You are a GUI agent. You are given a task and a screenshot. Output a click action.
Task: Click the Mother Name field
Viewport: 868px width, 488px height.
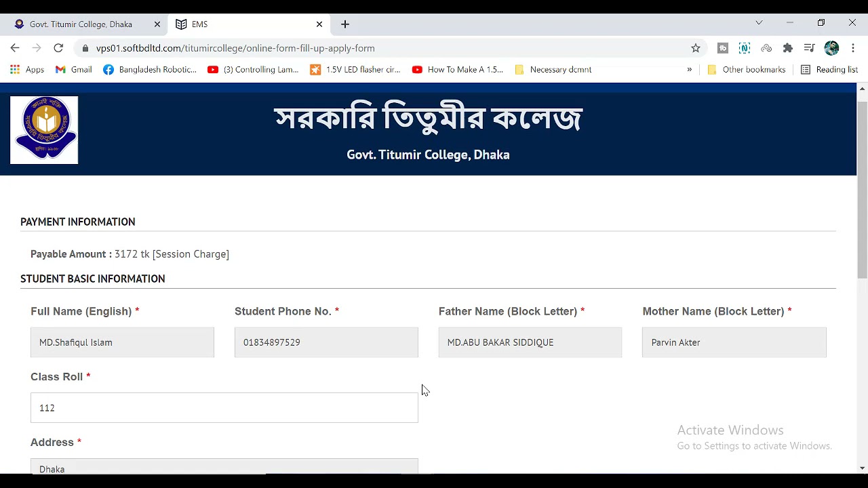coord(734,342)
